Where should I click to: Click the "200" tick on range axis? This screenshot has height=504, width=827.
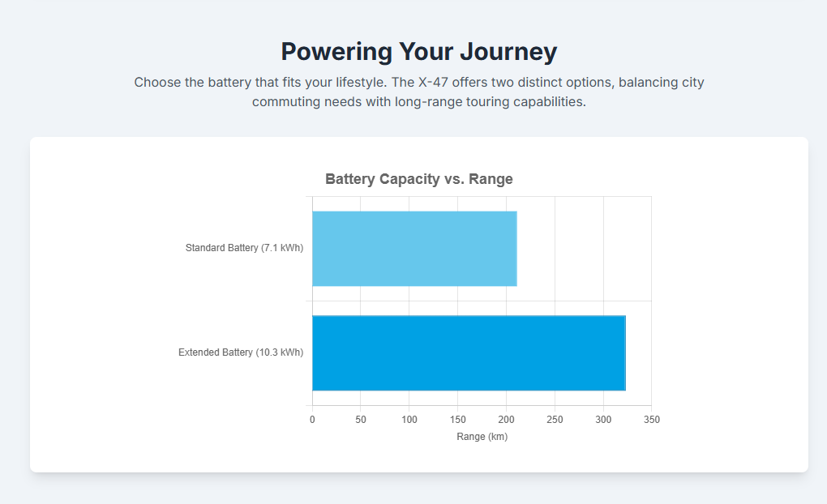pyautogui.click(x=506, y=420)
